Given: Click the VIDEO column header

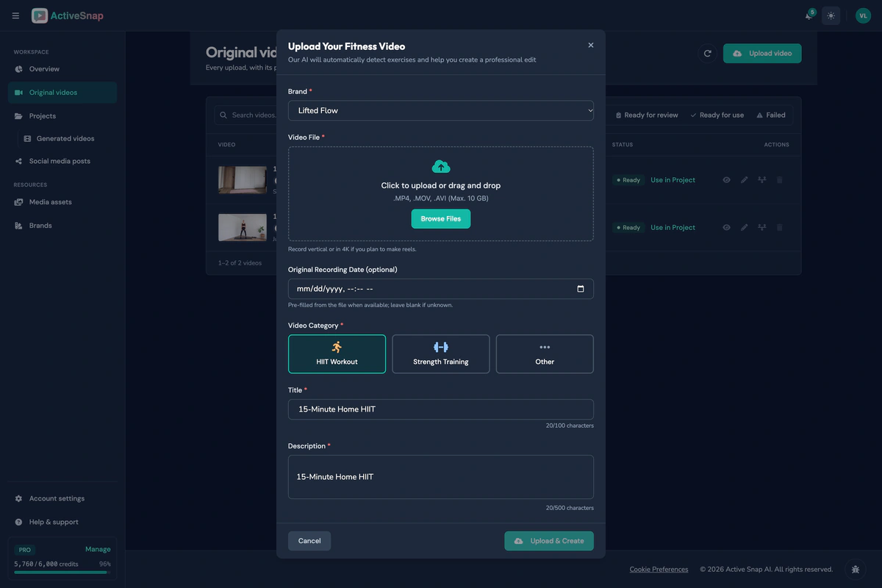Looking at the screenshot, I should click(226, 145).
